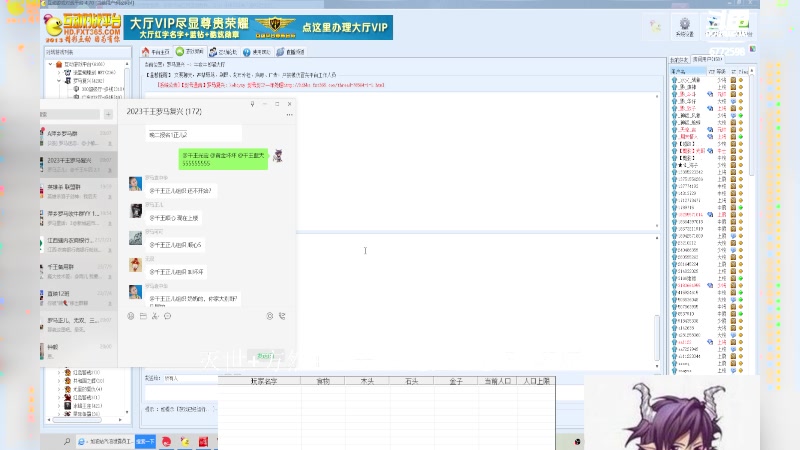Click the small color grid icon near user list
Viewport: 800px width, 450px height.
pyautogui.click(x=753, y=49)
